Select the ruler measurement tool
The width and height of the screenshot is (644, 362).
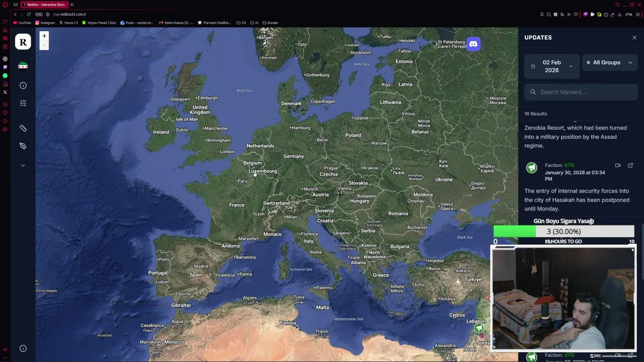(23, 128)
